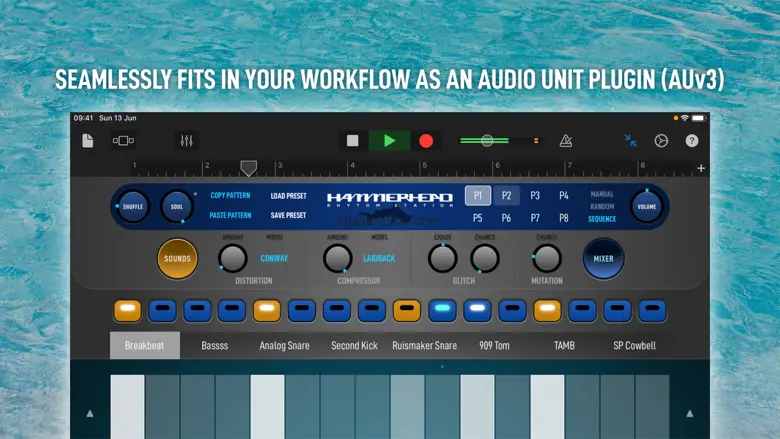Select the SP Cowbell track tab
Image resolution: width=780 pixels, height=439 pixels.
634,346
